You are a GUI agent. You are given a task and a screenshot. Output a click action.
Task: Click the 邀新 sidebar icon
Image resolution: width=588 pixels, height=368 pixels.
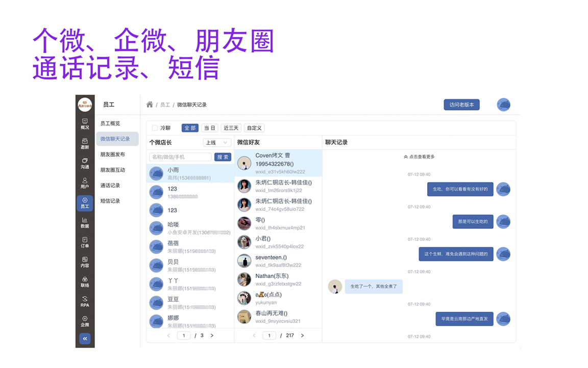[85, 144]
